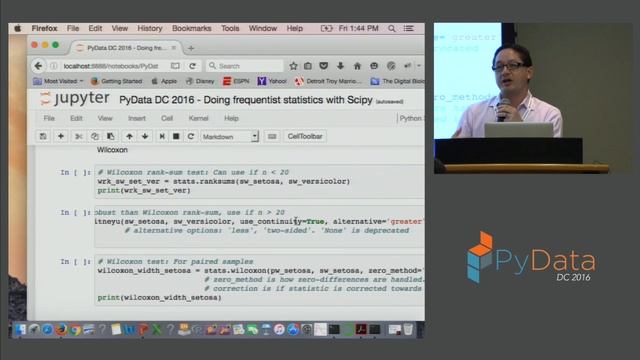Click the Jupyter logo

click(x=74, y=99)
